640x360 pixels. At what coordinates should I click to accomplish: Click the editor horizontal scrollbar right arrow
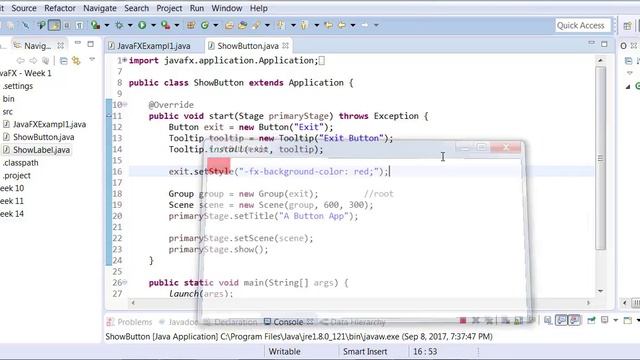pos(588,303)
